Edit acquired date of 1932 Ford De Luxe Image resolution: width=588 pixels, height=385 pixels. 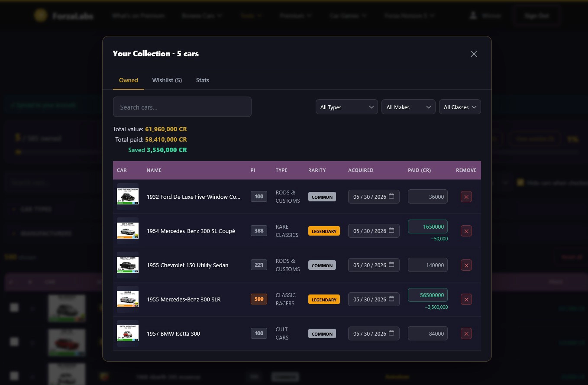pos(374,197)
